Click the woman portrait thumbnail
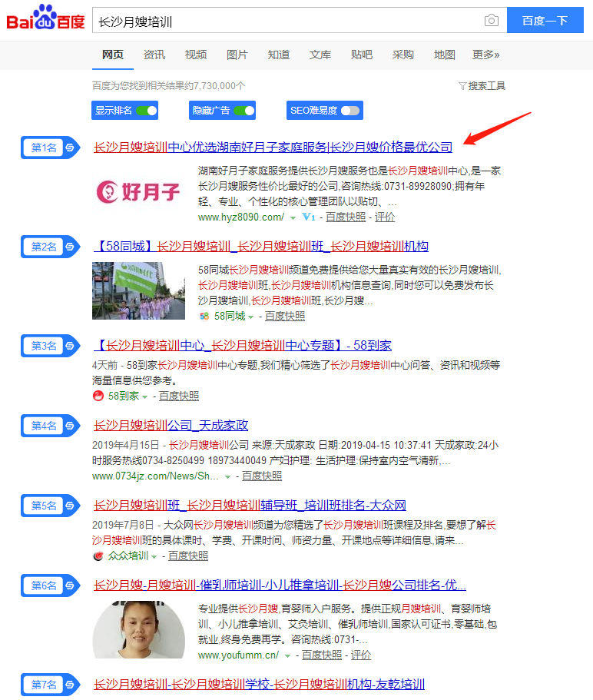The width and height of the screenshot is (593, 700). pos(138,629)
